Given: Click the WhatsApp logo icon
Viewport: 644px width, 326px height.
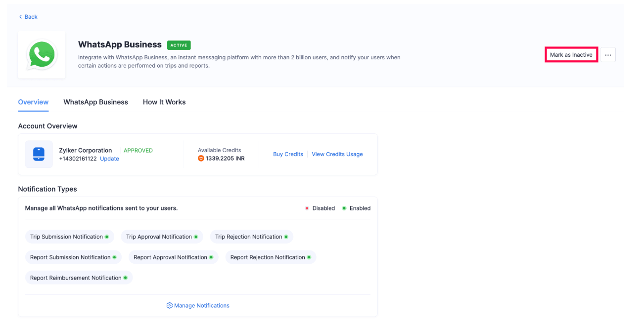Looking at the screenshot, I should pos(42,55).
